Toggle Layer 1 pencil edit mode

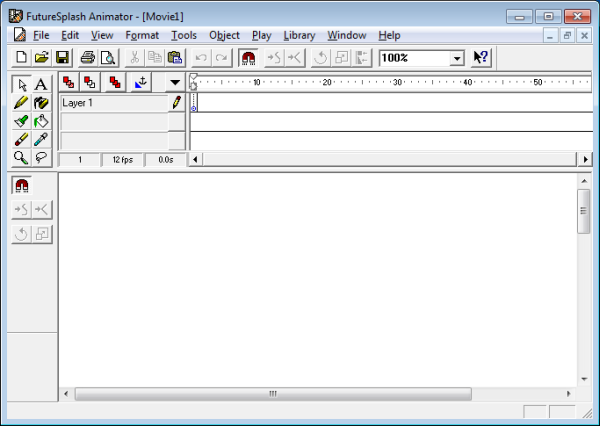tap(177, 102)
